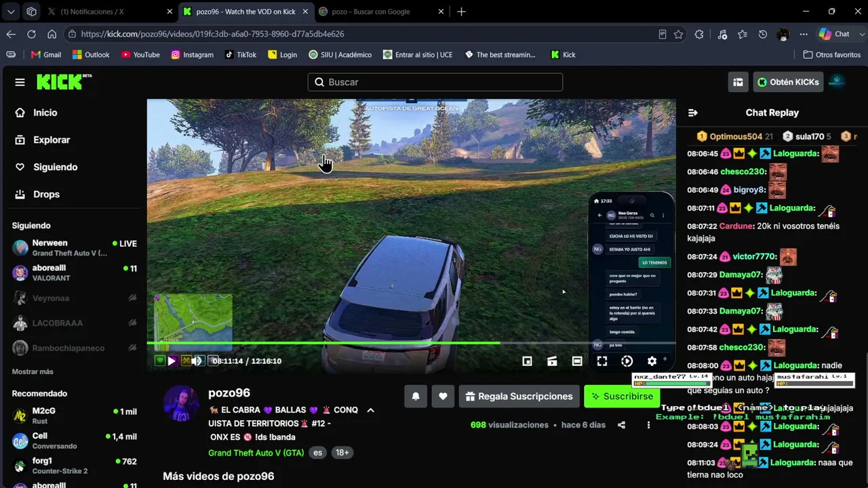Open browser history
This screenshot has width=868, height=488.
[763, 34]
